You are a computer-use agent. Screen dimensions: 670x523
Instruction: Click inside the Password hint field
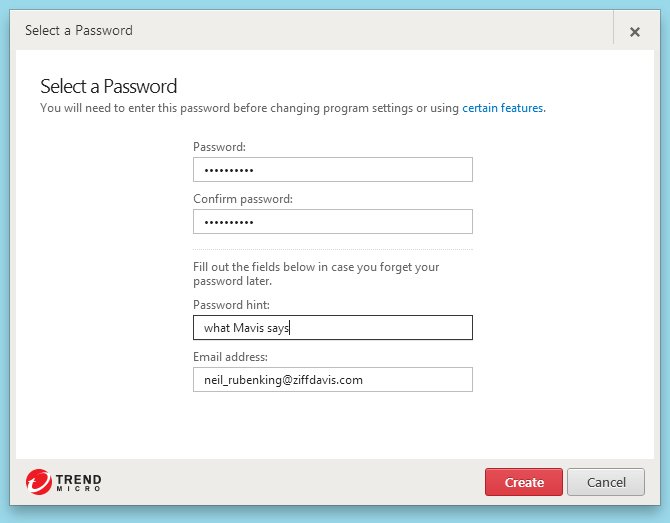point(333,328)
